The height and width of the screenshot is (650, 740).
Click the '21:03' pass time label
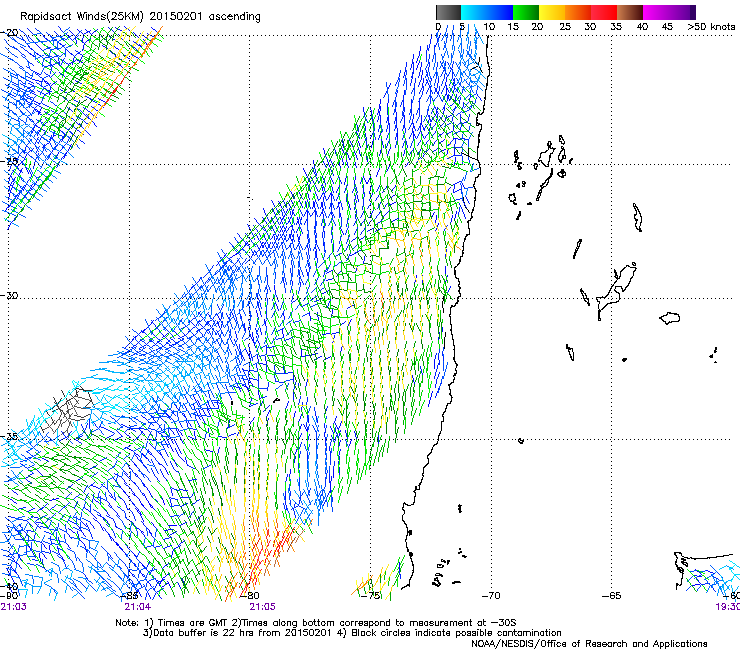(x=13, y=607)
